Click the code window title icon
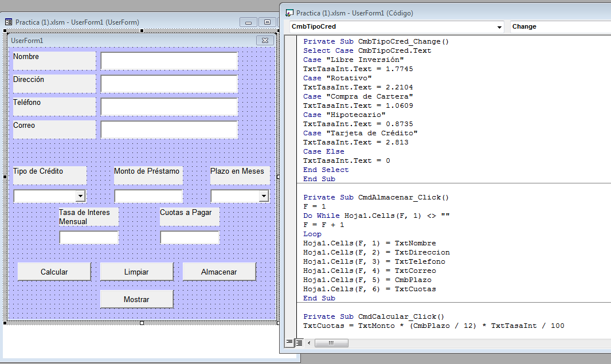The width and height of the screenshot is (611, 364). point(289,13)
